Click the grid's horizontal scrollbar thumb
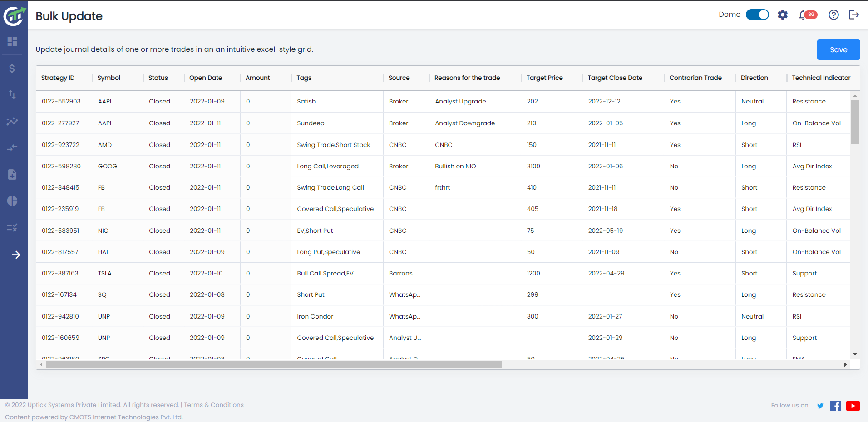The width and height of the screenshot is (868, 422). pyautogui.click(x=274, y=364)
